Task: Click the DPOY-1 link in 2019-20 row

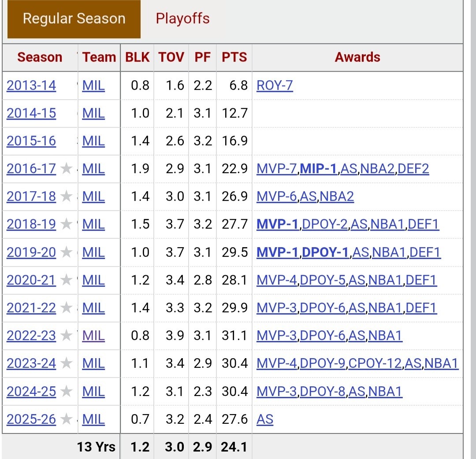Action: coord(325,252)
